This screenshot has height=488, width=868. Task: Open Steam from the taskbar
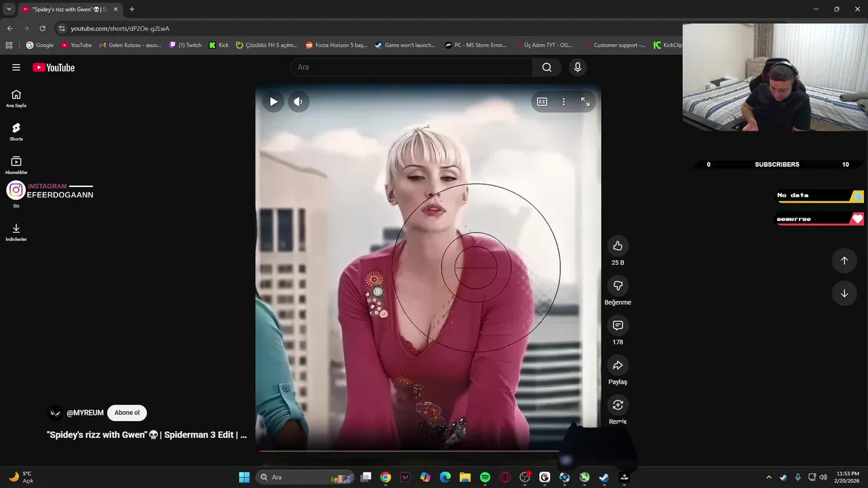604,477
